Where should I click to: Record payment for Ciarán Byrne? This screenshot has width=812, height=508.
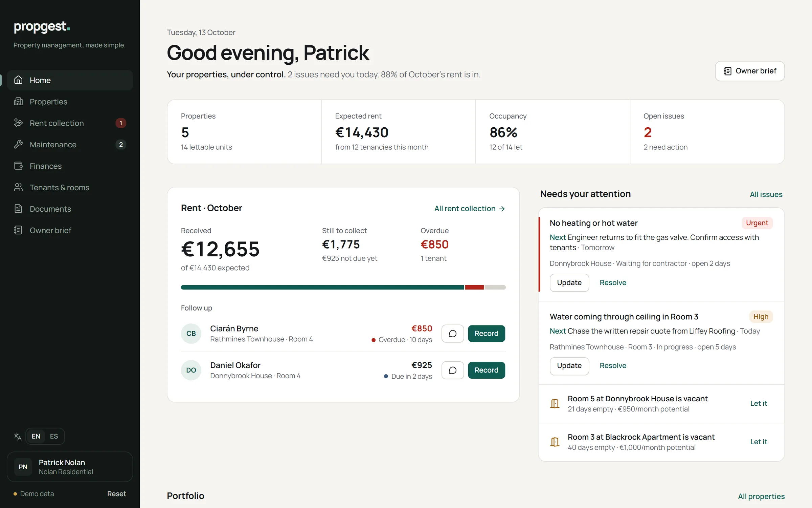pos(486,334)
